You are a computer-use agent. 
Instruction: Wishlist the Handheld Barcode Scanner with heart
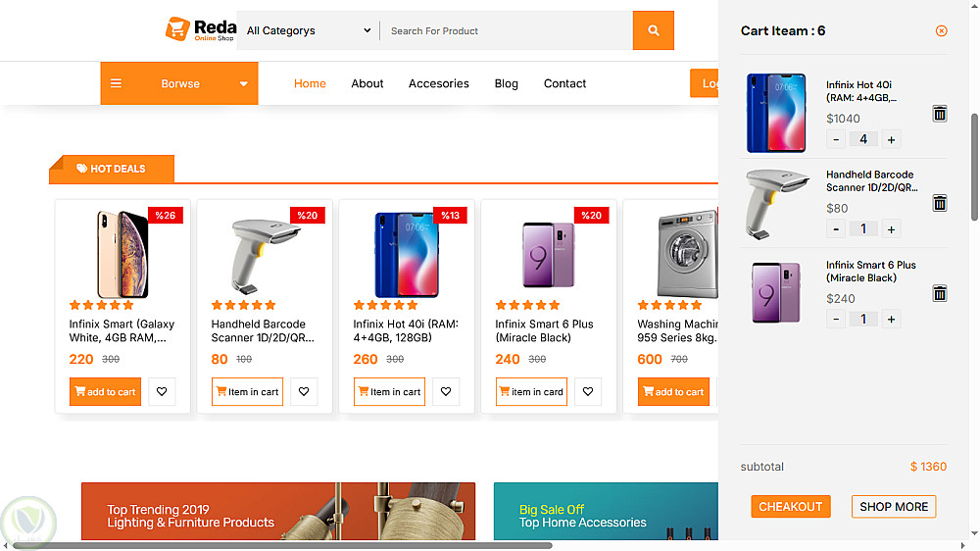[x=304, y=392]
